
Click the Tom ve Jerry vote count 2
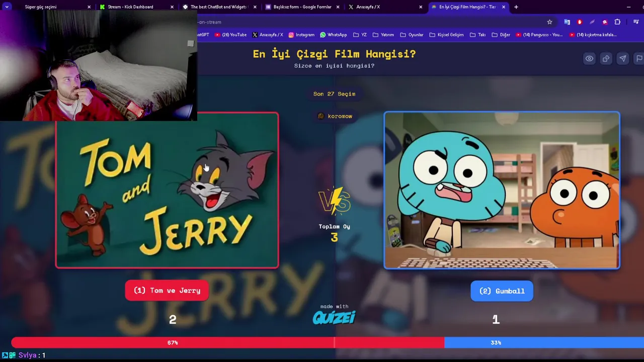pos(173,319)
